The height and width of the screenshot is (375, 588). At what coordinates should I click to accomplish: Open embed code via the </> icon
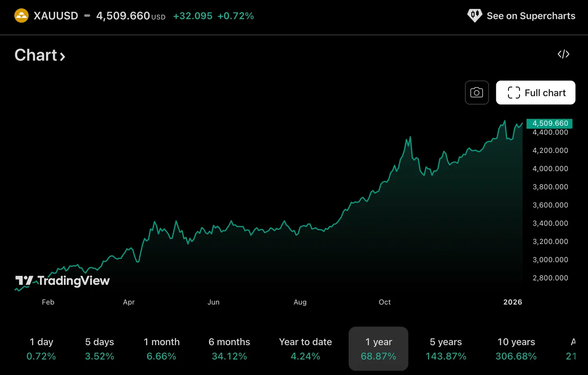[563, 54]
